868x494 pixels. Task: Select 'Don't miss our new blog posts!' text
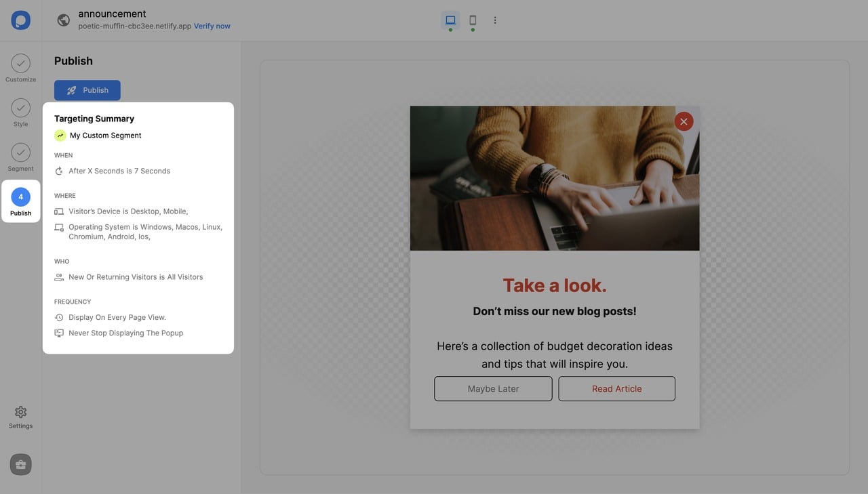[555, 312]
